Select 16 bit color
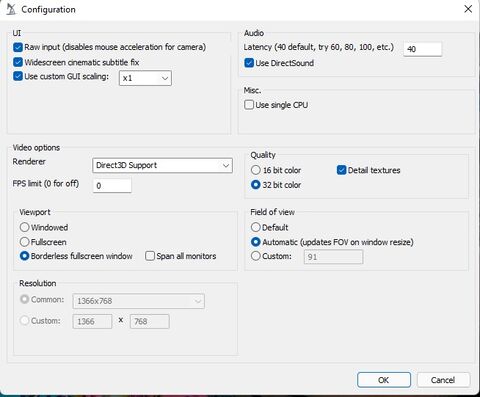 [256, 170]
